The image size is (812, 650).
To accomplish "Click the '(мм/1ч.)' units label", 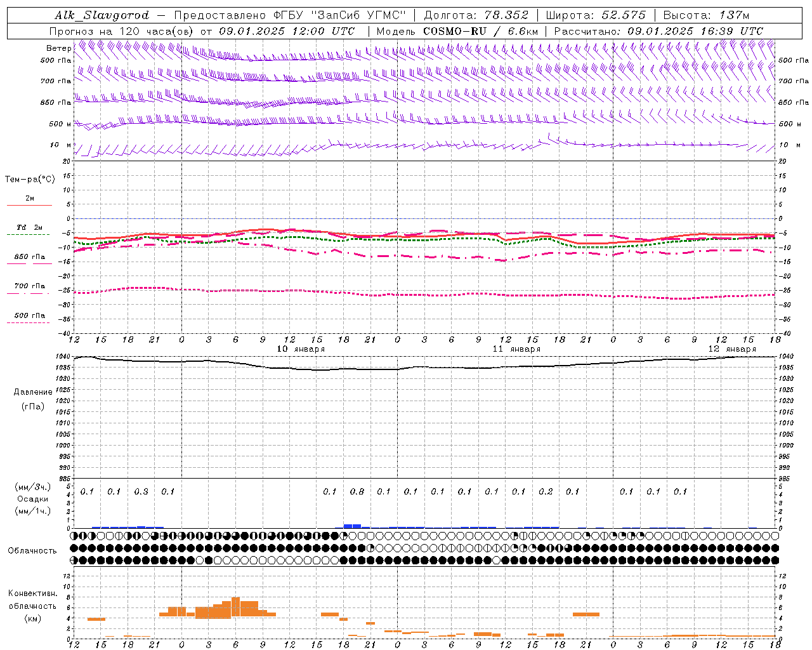I will (x=33, y=511).
